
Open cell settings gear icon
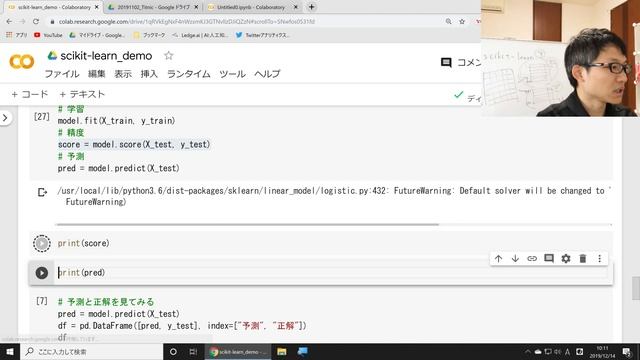coord(566,258)
